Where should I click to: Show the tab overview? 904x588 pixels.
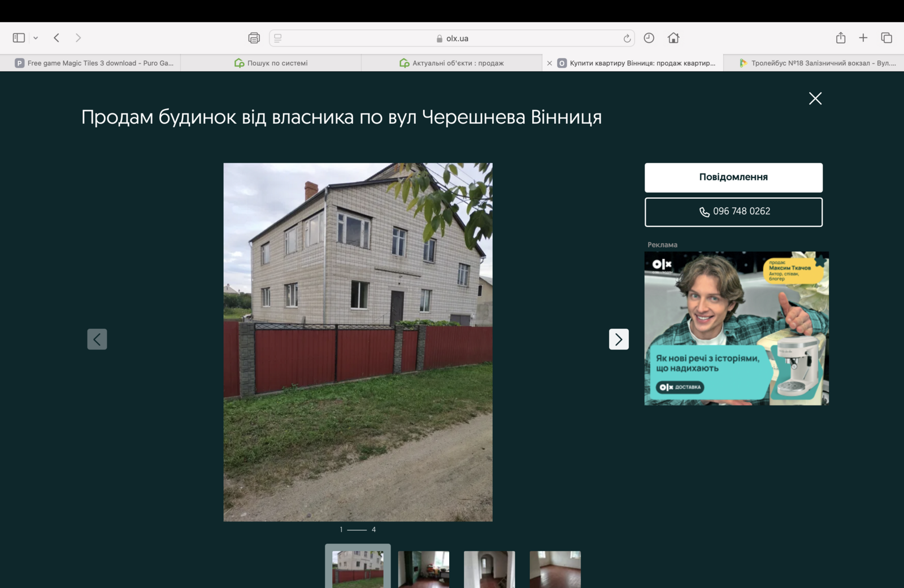(886, 38)
